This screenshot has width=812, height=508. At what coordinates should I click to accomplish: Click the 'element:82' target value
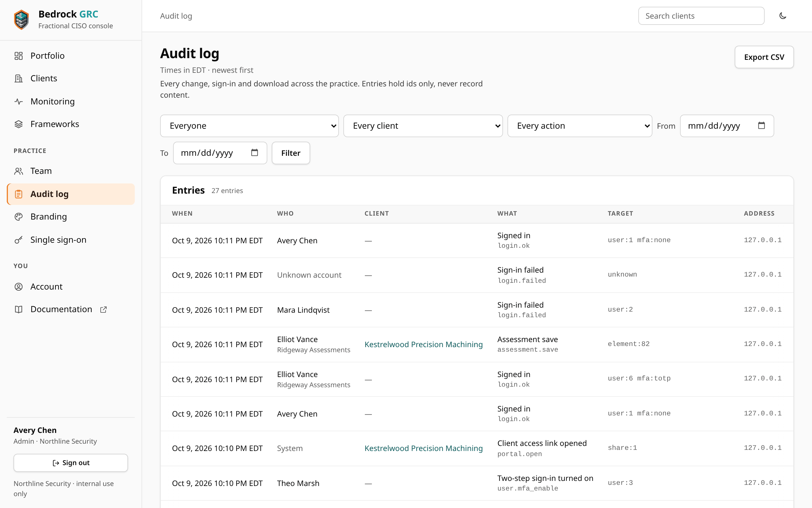coord(628,344)
